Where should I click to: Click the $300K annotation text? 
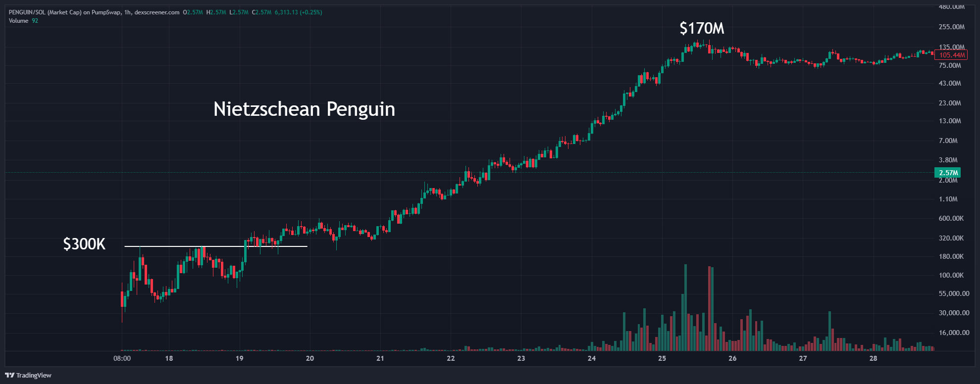[84, 244]
